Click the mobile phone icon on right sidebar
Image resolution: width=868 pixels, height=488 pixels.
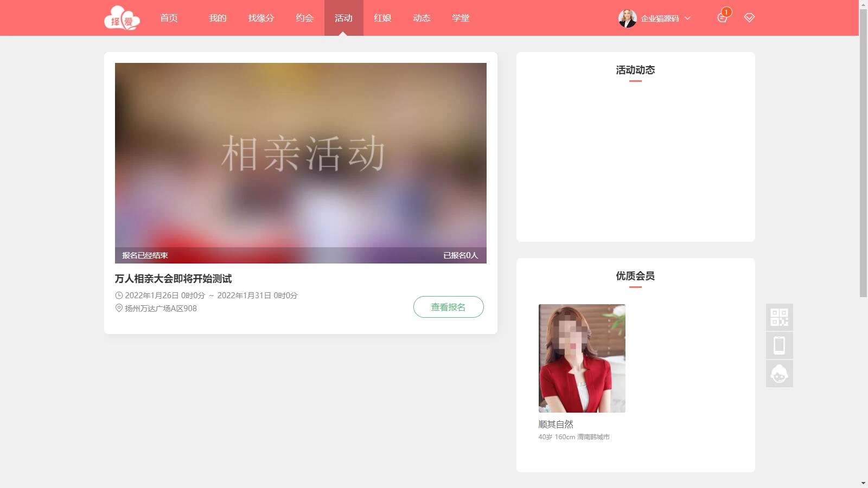pos(779,345)
